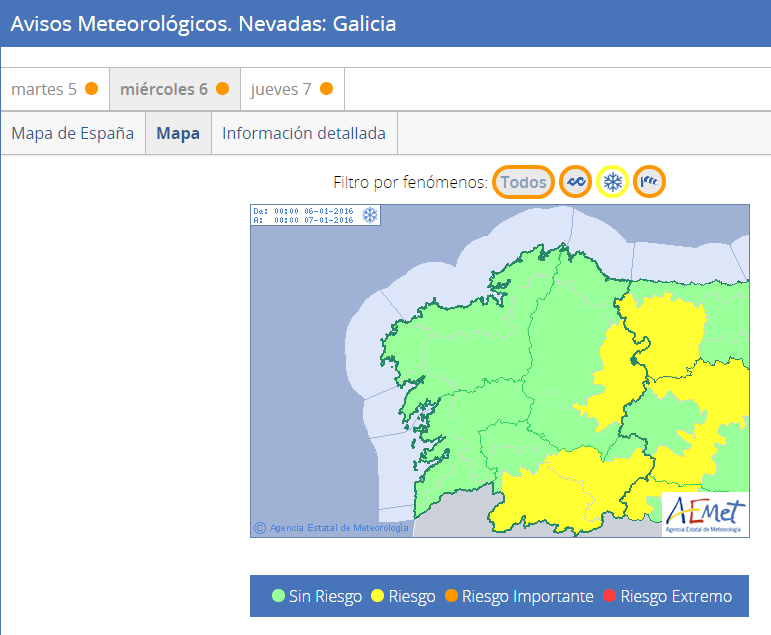Switch to martes 5 tab
The image size is (771, 635).
tap(44, 89)
